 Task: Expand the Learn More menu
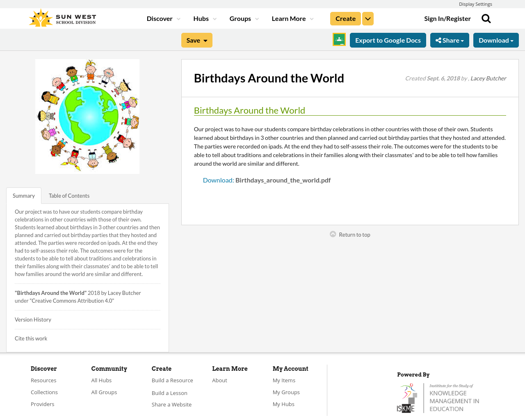(x=292, y=18)
